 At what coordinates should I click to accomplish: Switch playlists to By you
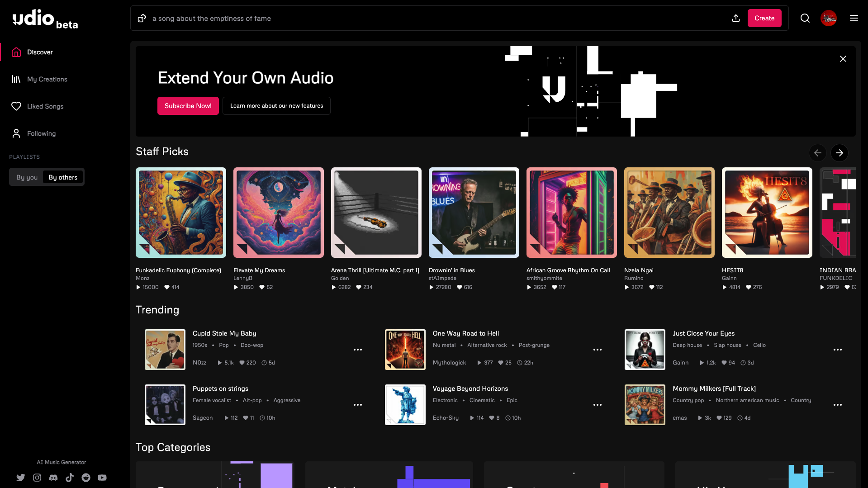(x=27, y=177)
